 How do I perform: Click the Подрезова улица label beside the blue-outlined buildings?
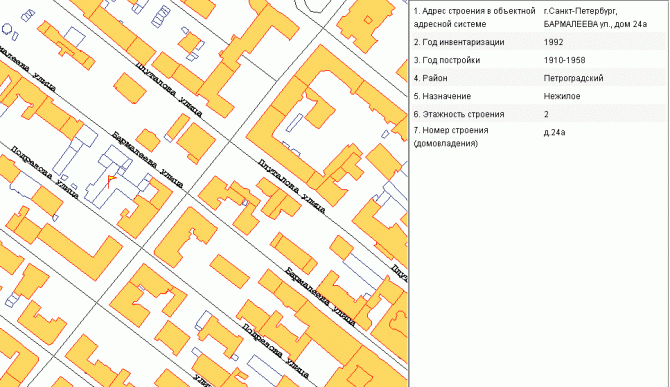pyautogui.click(x=44, y=172)
